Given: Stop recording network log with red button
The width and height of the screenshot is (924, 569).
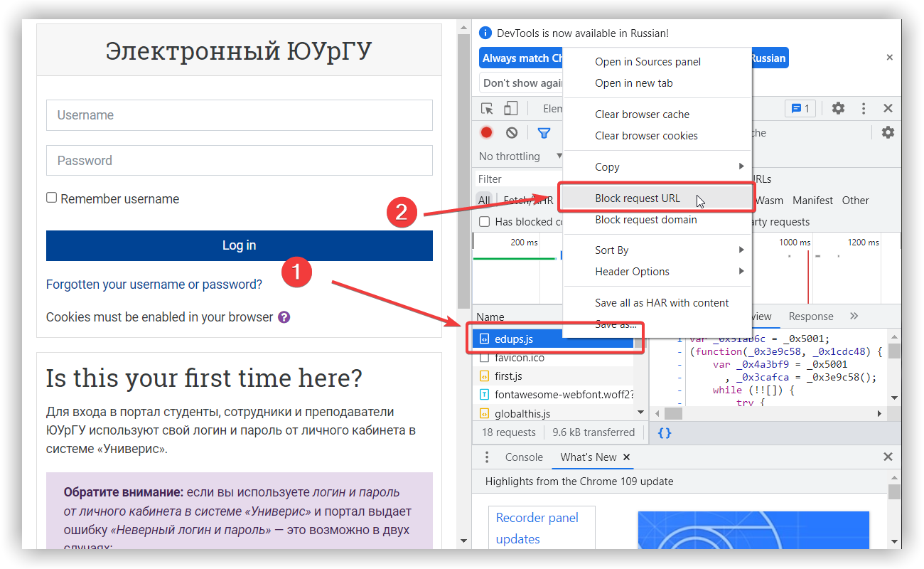Looking at the screenshot, I should pos(486,132).
